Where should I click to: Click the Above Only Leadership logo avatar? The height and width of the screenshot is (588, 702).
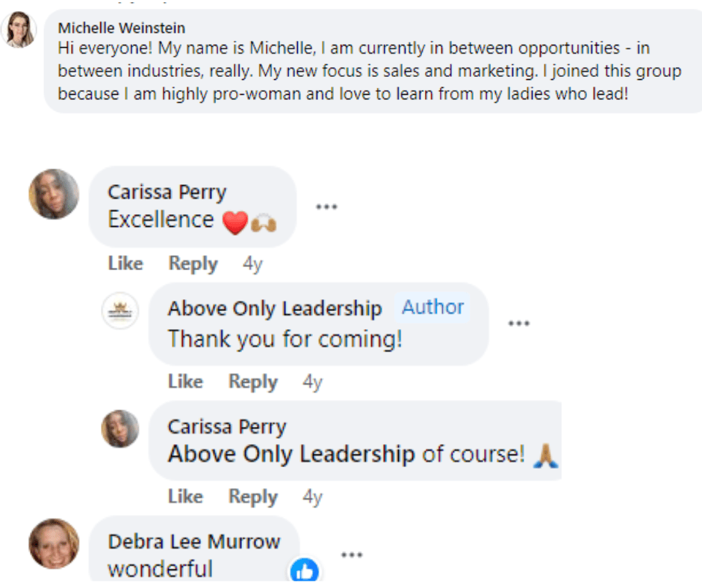[119, 310]
